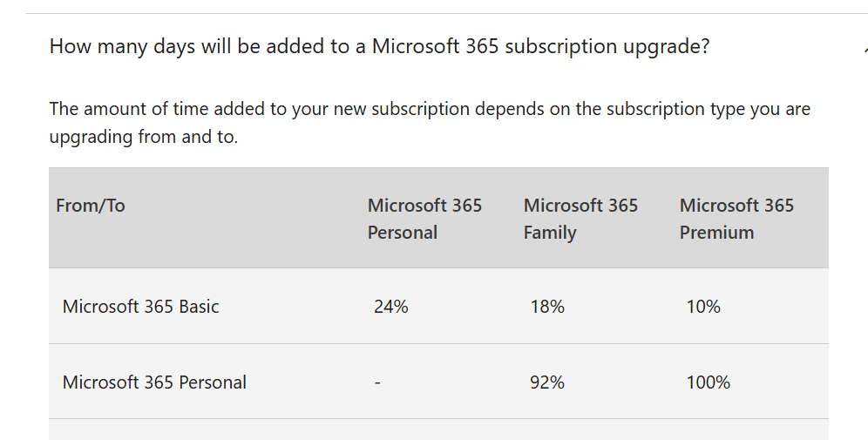Collapse the subscription upgrade days question
The height and width of the screenshot is (440, 868).
point(379,46)
